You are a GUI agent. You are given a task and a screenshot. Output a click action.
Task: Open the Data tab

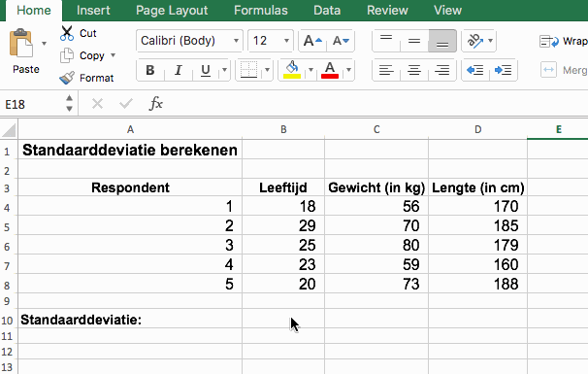[327, 10]
